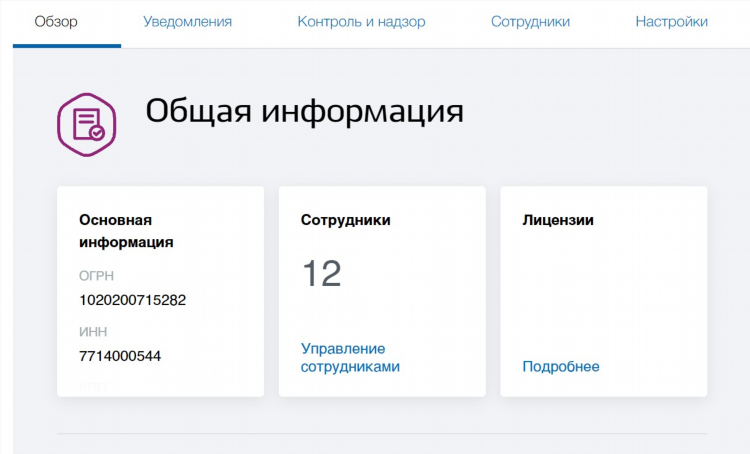Click the Лицензии card title

tap(558, 220)
